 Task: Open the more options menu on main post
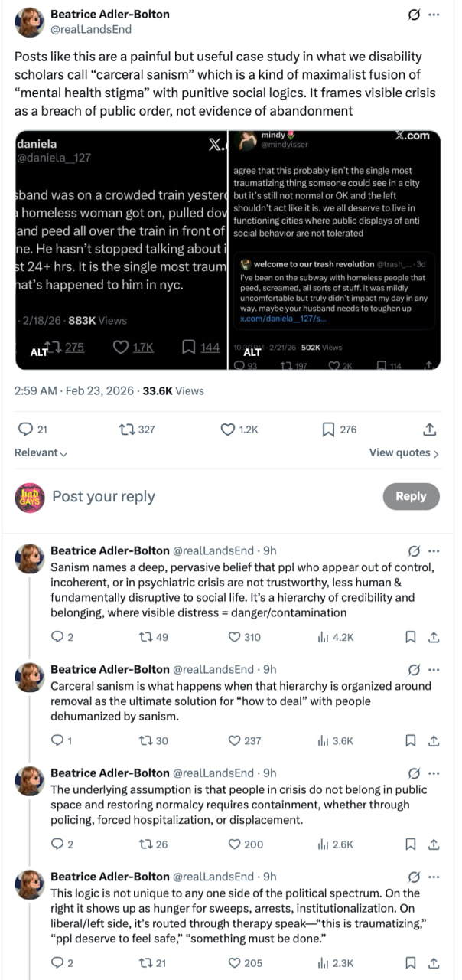pyautogui.click(x=434, y=15)
